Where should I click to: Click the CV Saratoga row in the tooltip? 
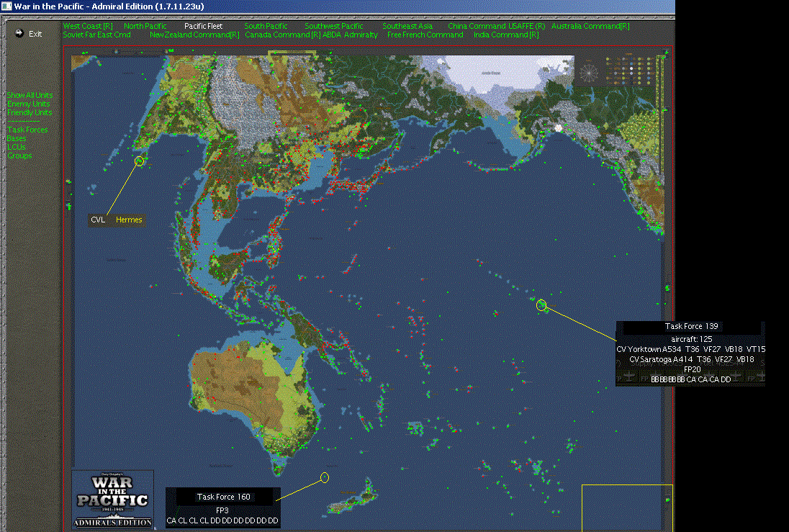tap(691, 359)
